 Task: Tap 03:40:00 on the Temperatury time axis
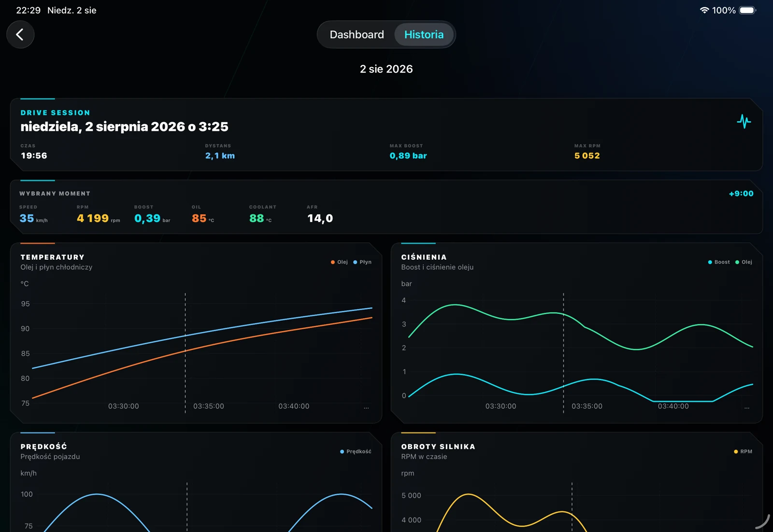coord(294,406)
